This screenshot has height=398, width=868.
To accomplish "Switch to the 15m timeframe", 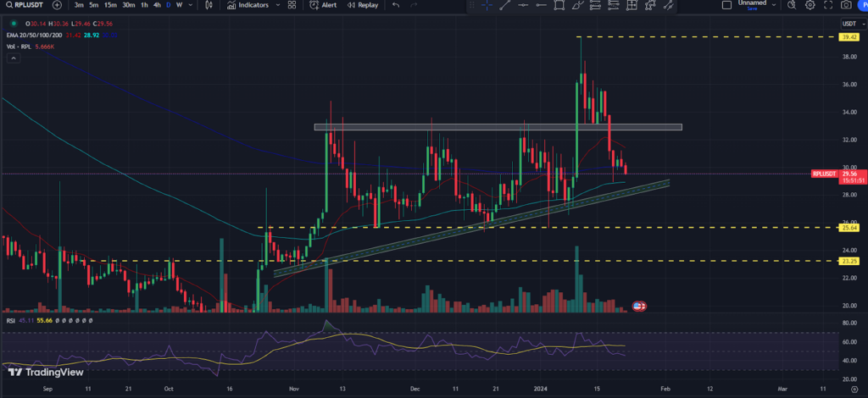I will coord(111,5).
